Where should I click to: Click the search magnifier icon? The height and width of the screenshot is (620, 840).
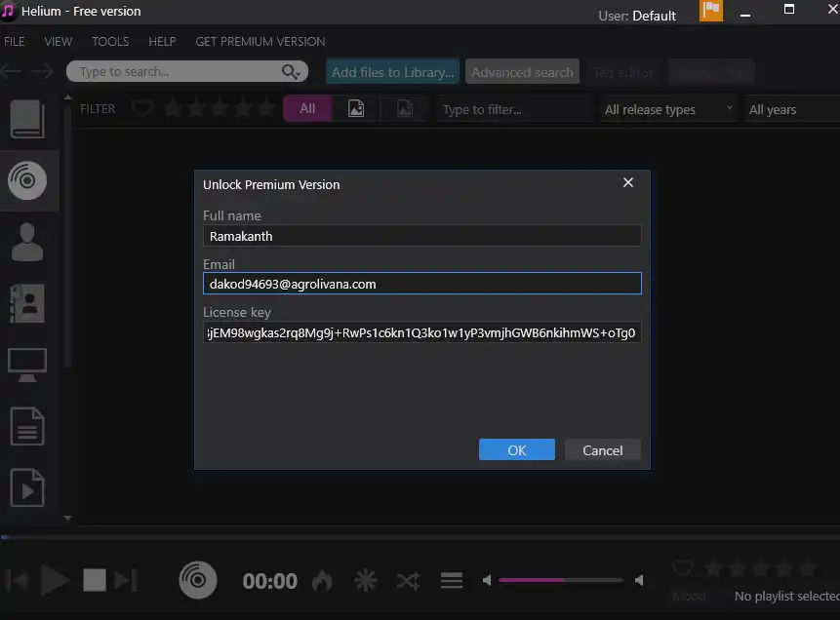(x=289, y=72)
